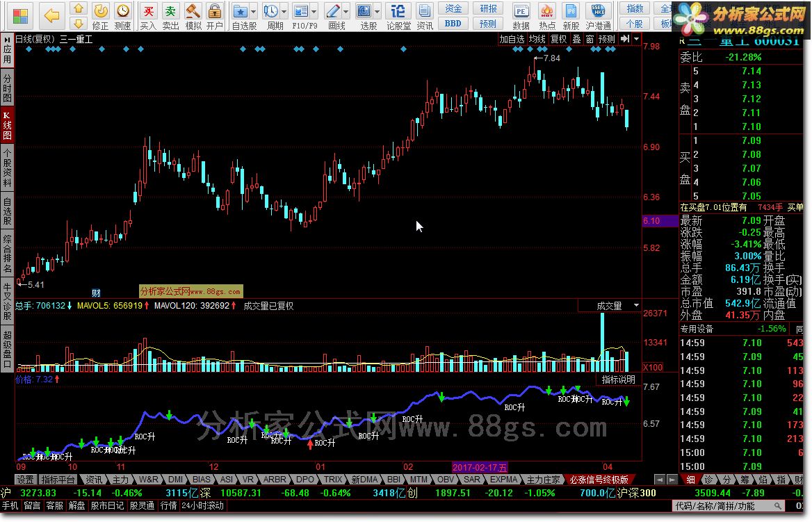Viewport: 812px width, 522px height.
Task: Click 加自选 add to watchlist
Action: pyautogui.click(x=512, y=39)
